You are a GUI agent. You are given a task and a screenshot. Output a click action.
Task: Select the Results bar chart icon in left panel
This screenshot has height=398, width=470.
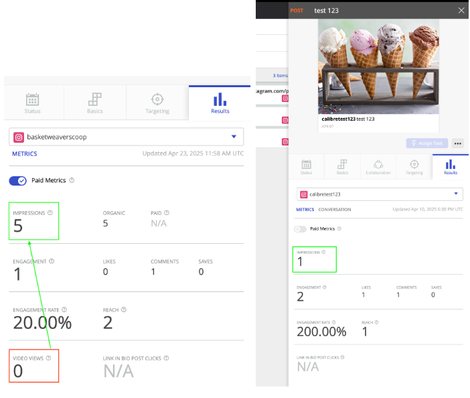pyautogui.click(x=220, y=99)
